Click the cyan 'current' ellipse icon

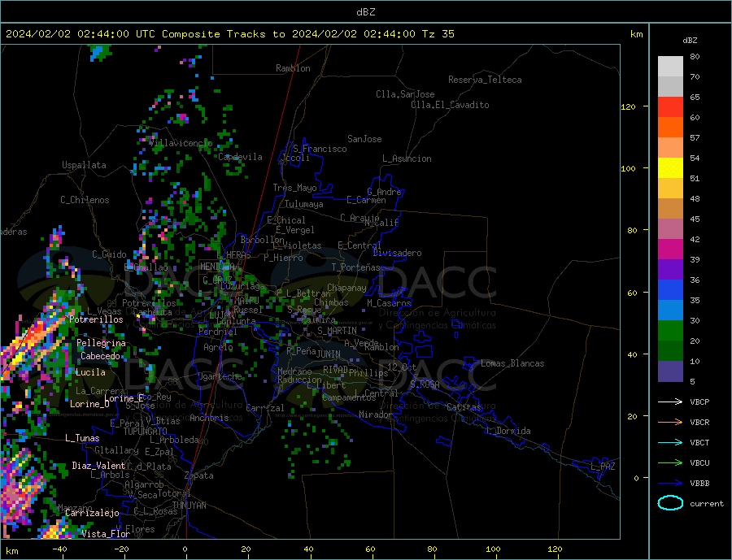(670, 503)
